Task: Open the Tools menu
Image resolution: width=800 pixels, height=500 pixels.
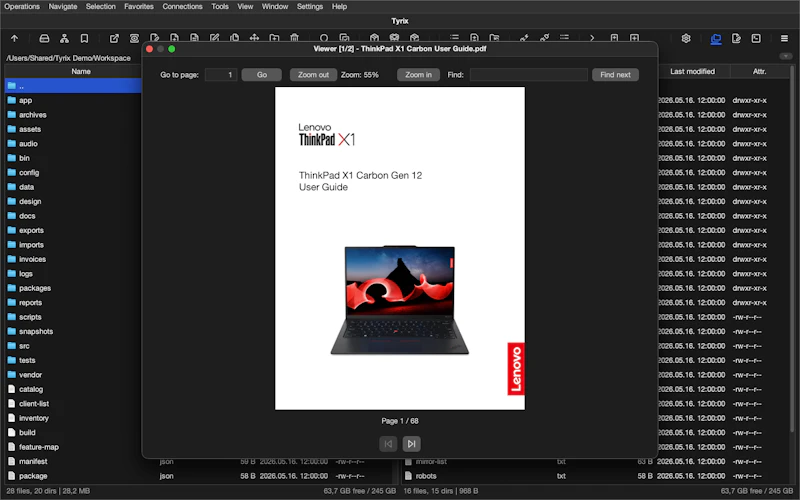Action: 220,7
